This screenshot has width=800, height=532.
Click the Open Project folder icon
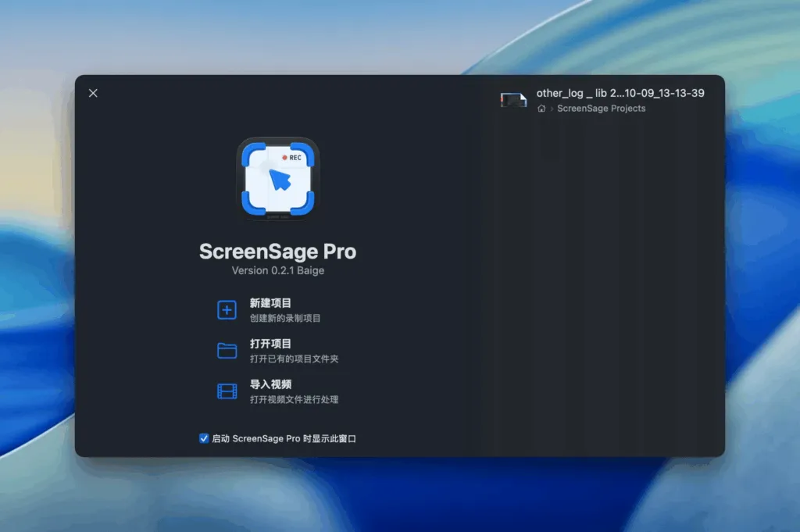click(x=227, y=350)
